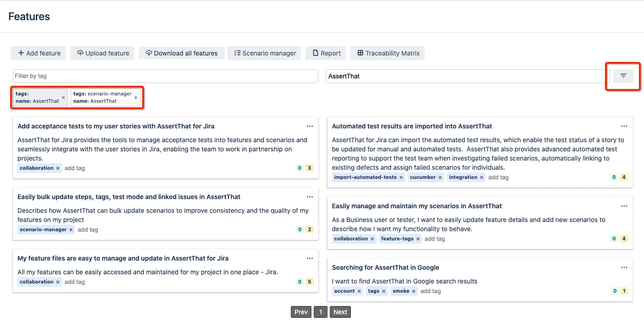Remove collaboration tag from 'My feature files' card
Image resolution: width=644 pixels, height=328 pixels.
(x=58, y=282)
